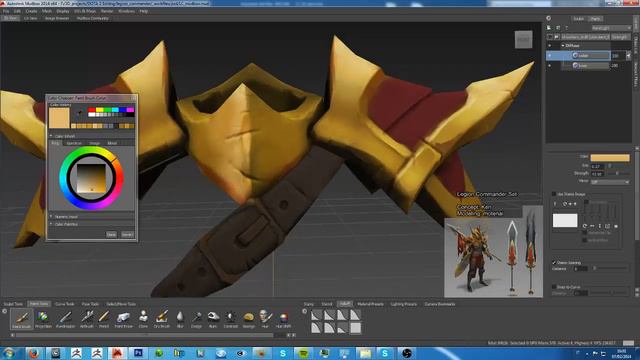The image size is (640, 360).
Task: Open Photoshop from the taskbar
Action: coord(138,353)
